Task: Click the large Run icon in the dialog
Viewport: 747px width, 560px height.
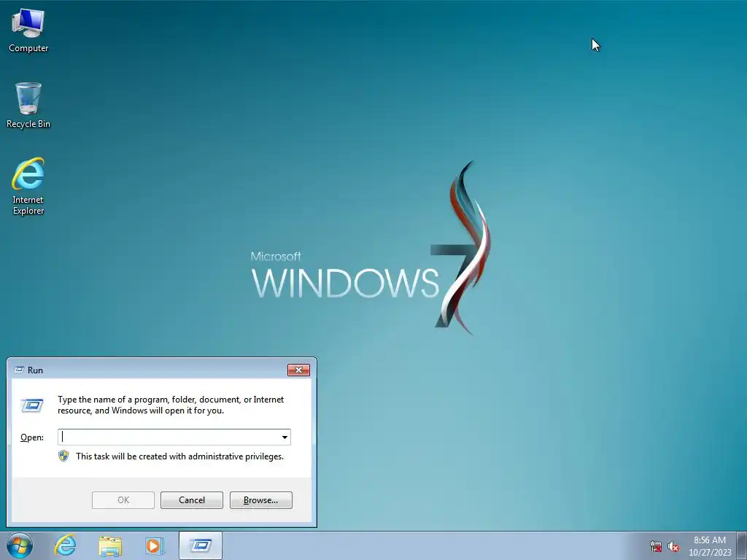Action: point(32,405)
